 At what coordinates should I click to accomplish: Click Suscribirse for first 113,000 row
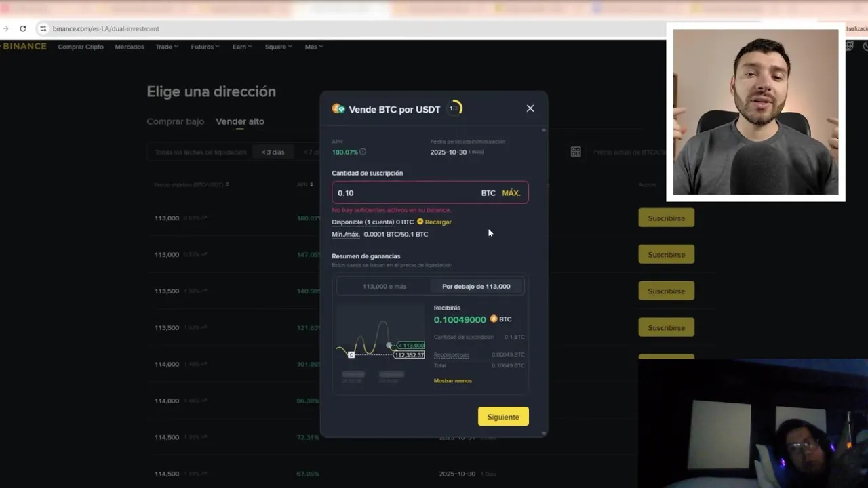click(667, 218)
